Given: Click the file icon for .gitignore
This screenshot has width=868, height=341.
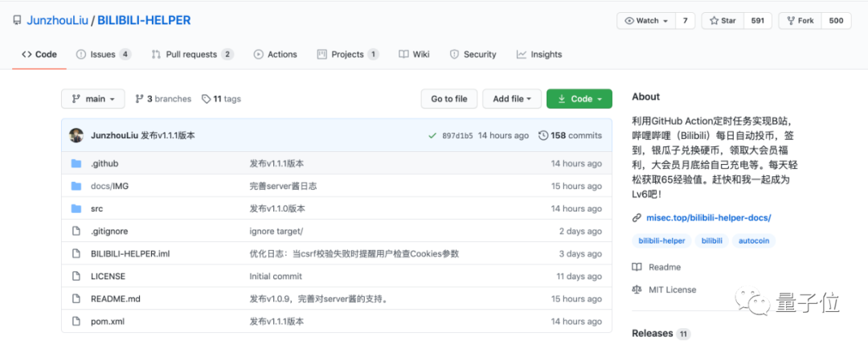Looking at the screenshot, I should [76, 232].
